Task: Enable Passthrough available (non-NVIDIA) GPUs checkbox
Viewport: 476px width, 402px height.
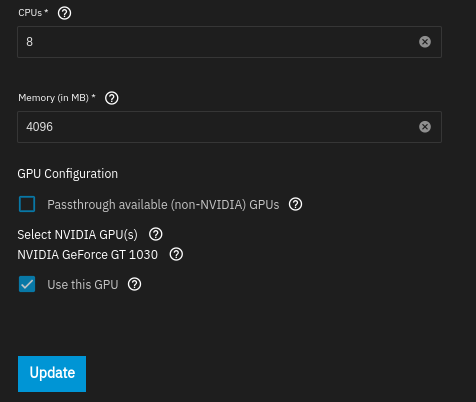Action: pyautogui.click(x=27, y=204)
